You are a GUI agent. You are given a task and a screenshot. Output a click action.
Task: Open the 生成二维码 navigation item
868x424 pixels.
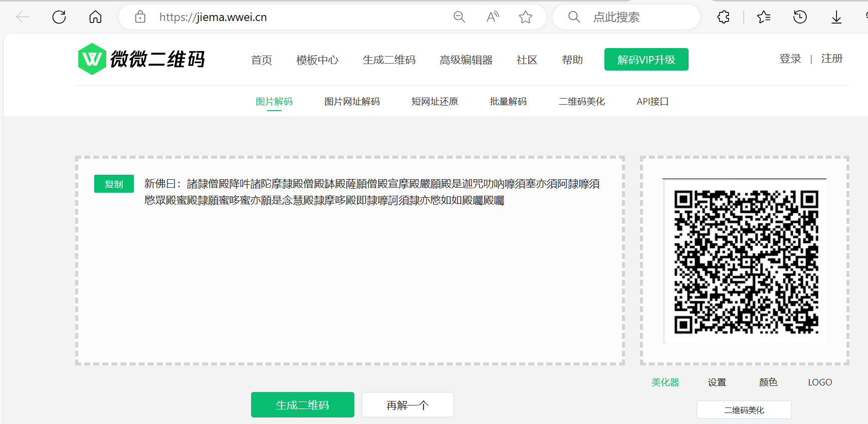click(x=389, y=60)
